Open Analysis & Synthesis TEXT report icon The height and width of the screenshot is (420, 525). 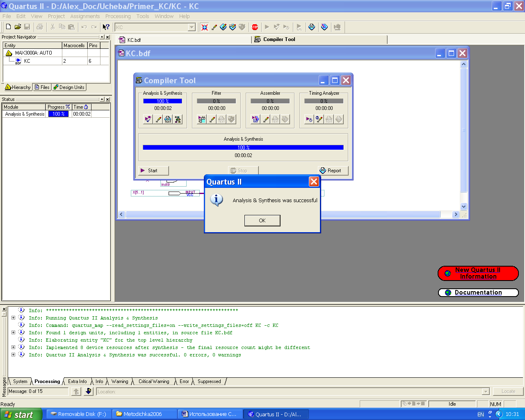click(168, 119)
